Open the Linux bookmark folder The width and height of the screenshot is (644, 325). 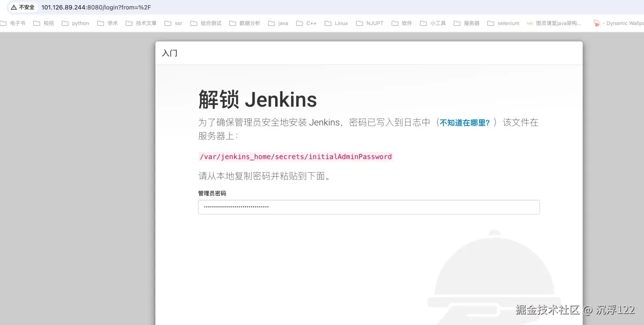[x=337, y=23]
